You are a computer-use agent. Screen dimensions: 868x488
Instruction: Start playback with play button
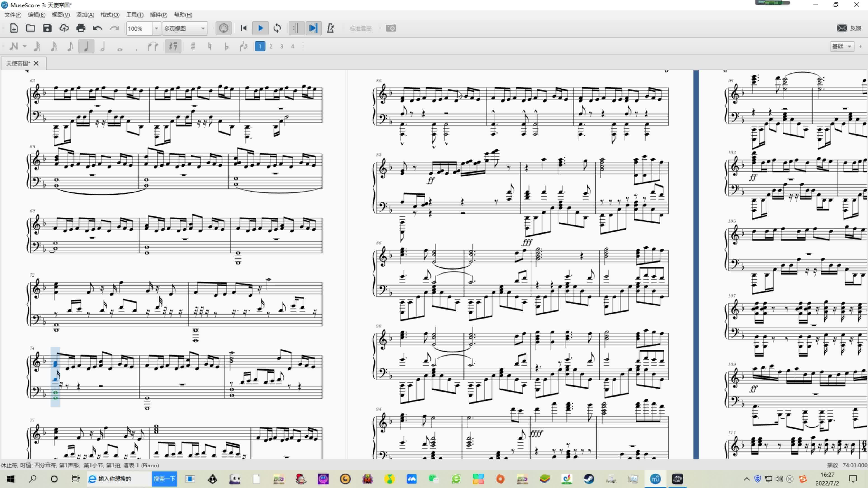click(x=260, y=28)
